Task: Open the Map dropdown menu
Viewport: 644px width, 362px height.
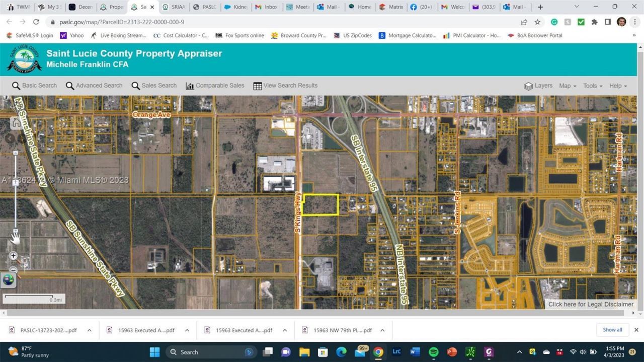Action: [x=567, y=86]
